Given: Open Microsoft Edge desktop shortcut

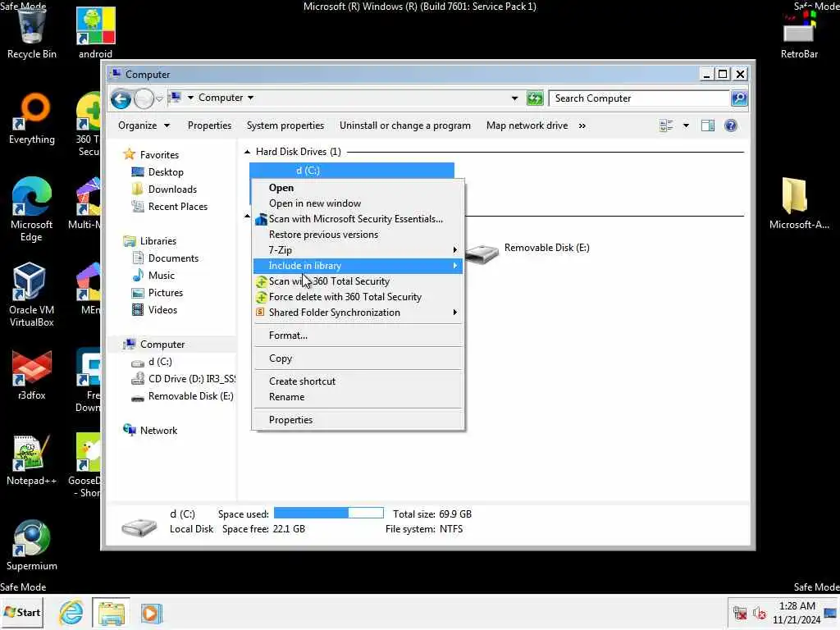Looking at the screenshot, I should pos(32,210).
